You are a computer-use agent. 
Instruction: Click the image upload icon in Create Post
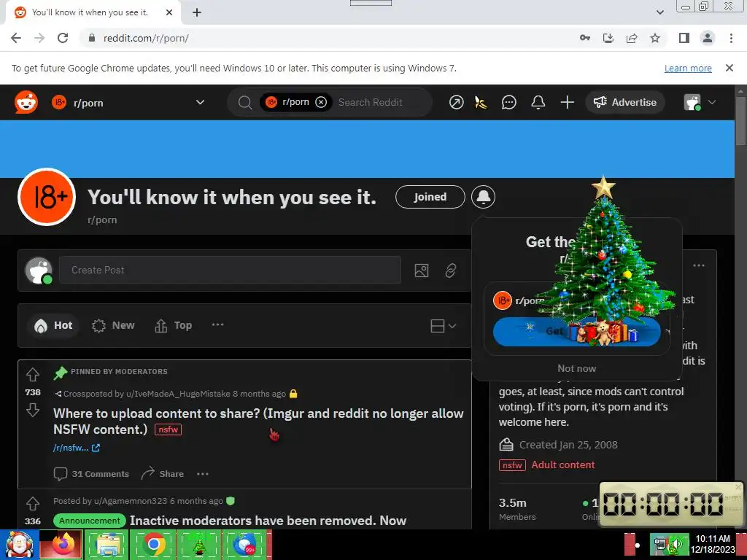coord(421,271)
